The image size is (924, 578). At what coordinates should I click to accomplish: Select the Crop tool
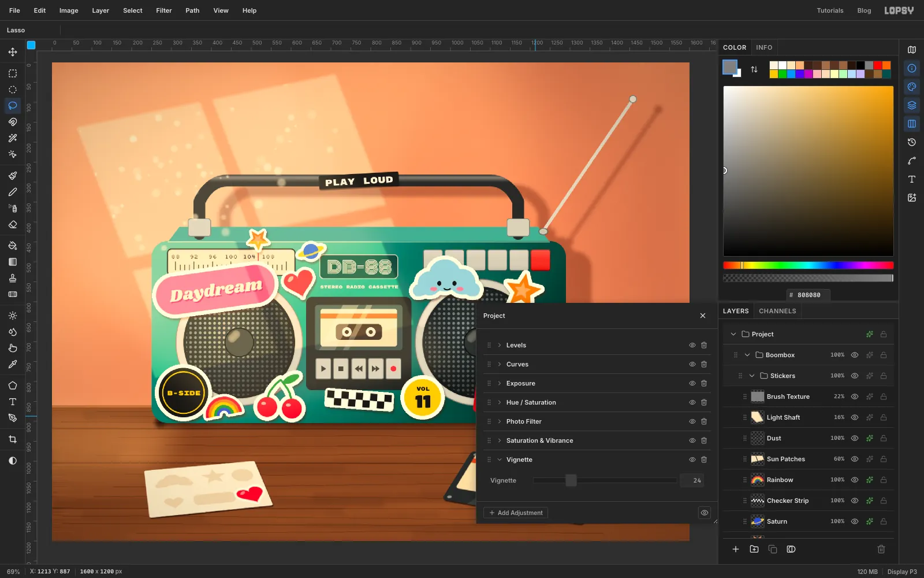click(13, 439)
